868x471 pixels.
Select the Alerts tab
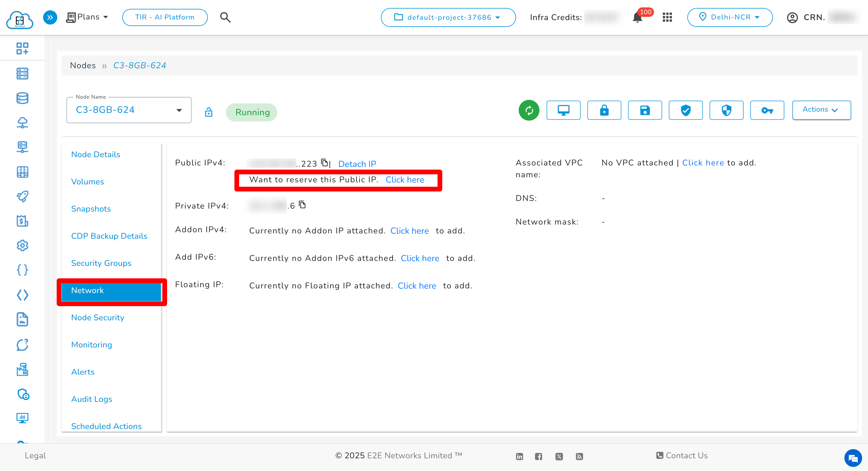[x=83, y=372]
